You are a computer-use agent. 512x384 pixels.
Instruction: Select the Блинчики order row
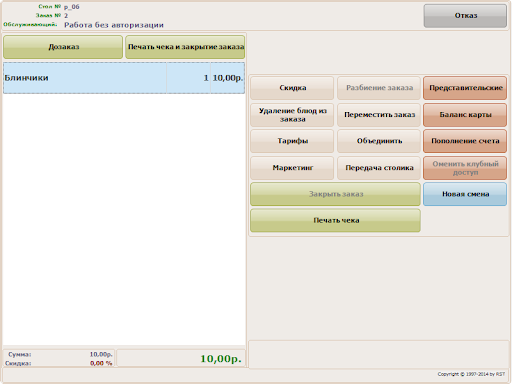pyautogui.click(x=124, y=78)
